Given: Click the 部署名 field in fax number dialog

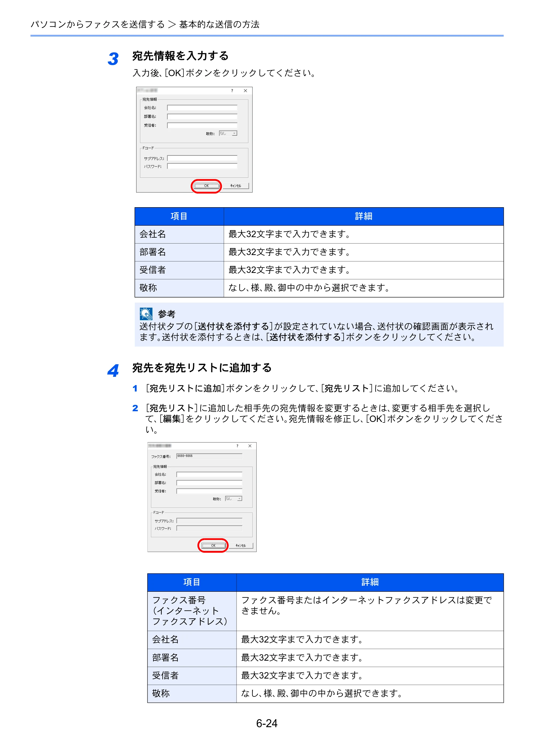Looking at the screenshot, I should pyautogui.click(x=209, y=483).
